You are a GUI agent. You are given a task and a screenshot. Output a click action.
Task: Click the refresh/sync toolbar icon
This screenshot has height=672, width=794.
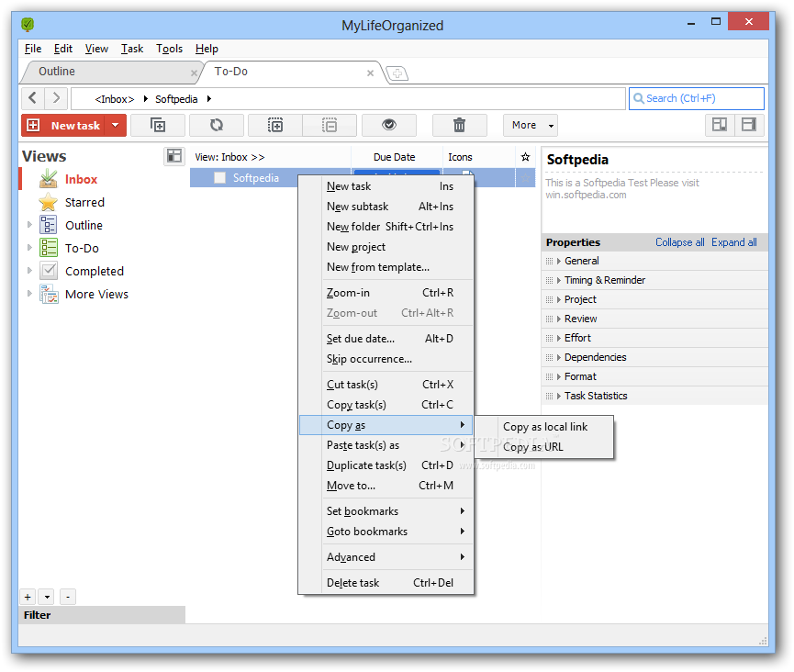point(217,125)
